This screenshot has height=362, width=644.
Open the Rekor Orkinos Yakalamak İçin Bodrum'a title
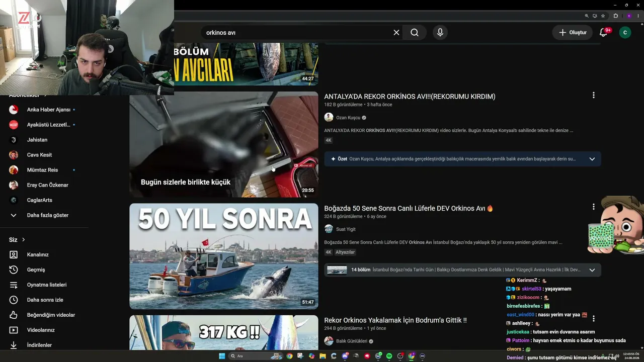[x=395, y=320]
